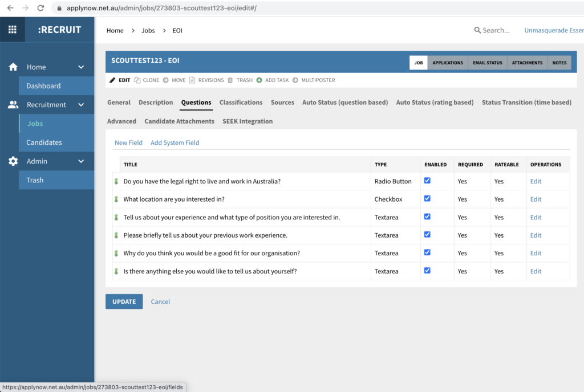584x392 pixels.
Task: Grab reorder handle for previous work experience question
Action: click(116, 235)
